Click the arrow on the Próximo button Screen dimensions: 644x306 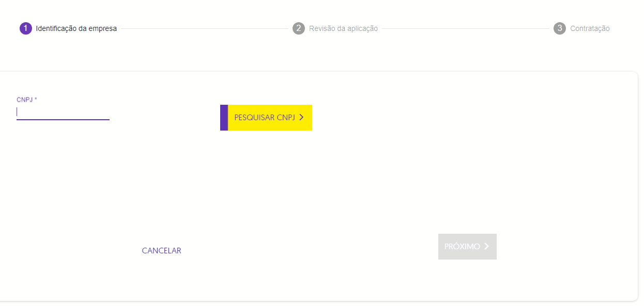click(x=486, y=247)
